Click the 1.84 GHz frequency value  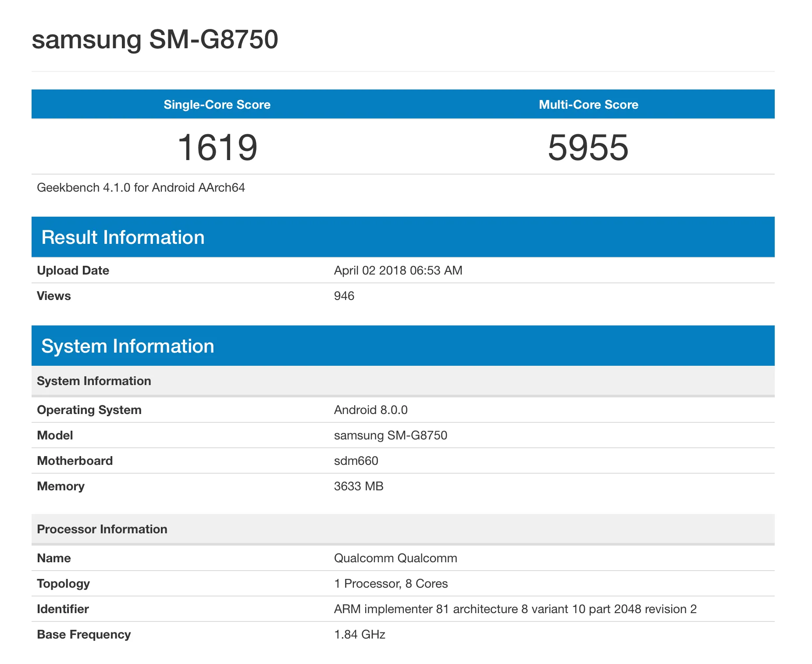click(x=360, y=634)
